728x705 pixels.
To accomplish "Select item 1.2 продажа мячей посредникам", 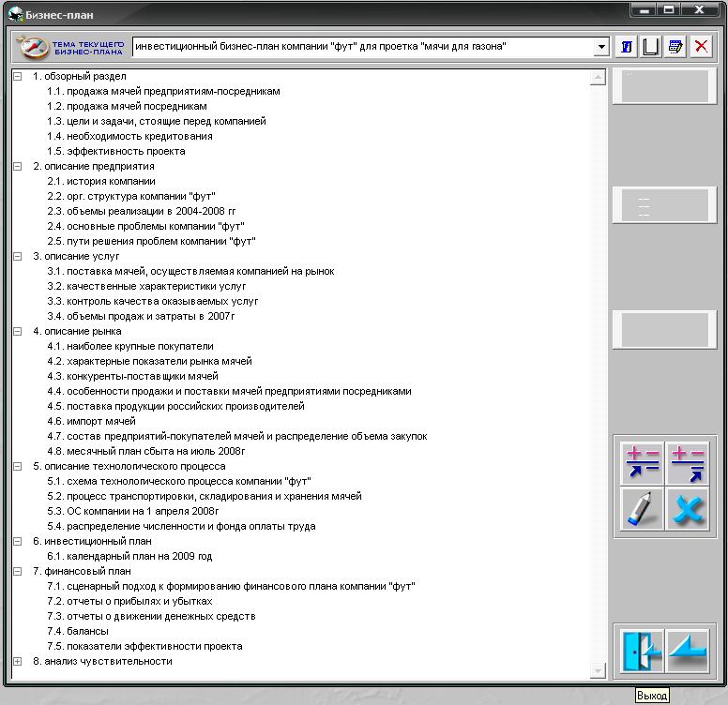I will (x=127, y=106).
